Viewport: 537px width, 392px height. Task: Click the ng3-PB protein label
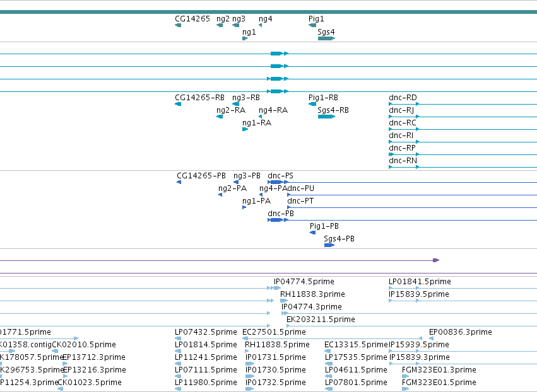click(x=247, y=176)
